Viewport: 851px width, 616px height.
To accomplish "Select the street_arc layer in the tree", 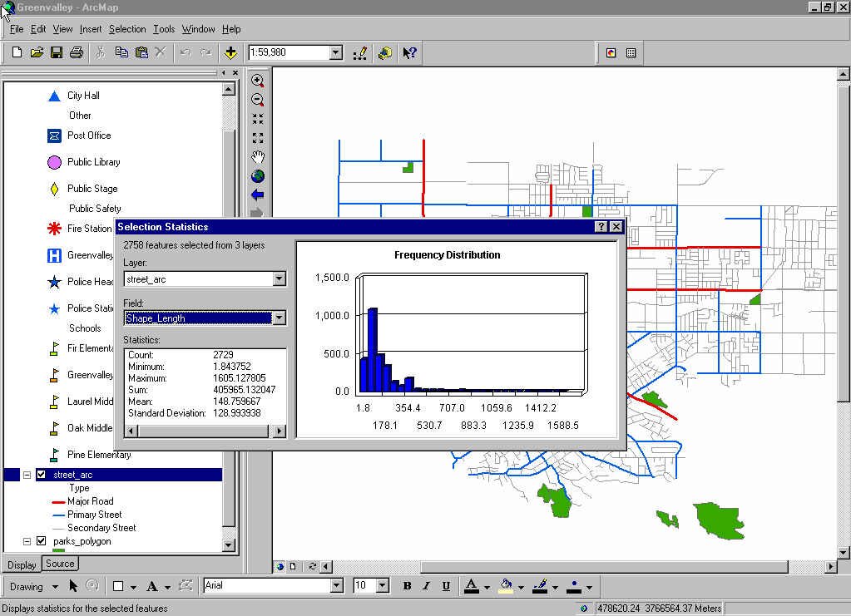I will pyautogui.click(x=72, y=475).
